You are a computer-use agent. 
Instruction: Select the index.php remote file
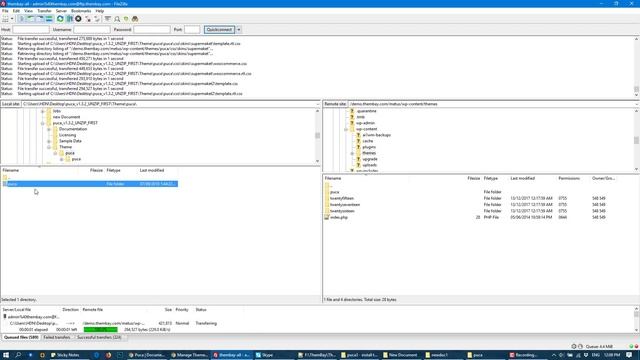(x=339, y=218)
